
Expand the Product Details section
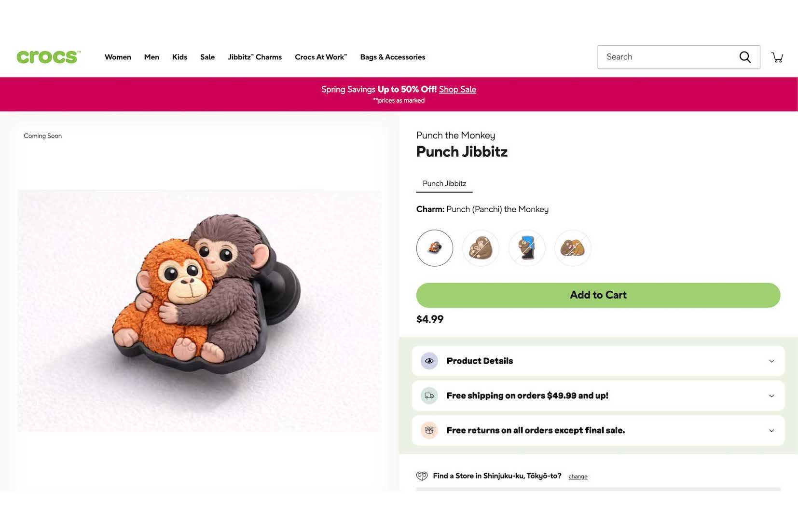point(771,361)
